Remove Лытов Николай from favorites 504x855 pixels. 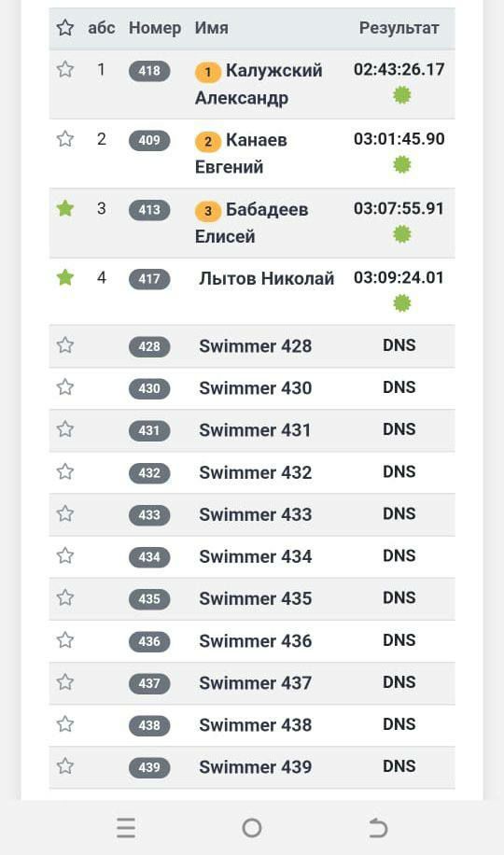click(65, 277)
